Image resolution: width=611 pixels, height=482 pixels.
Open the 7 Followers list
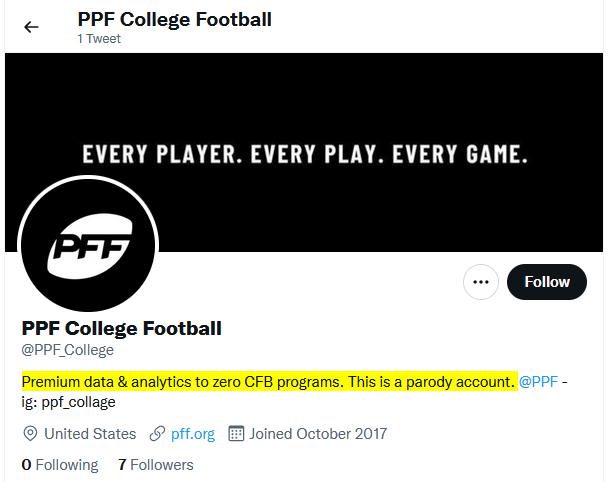point(155,465)
